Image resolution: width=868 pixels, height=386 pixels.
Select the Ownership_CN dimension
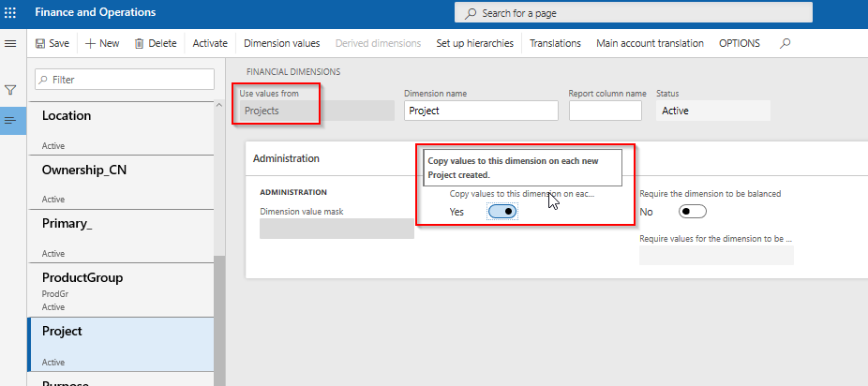coord(120,183)
